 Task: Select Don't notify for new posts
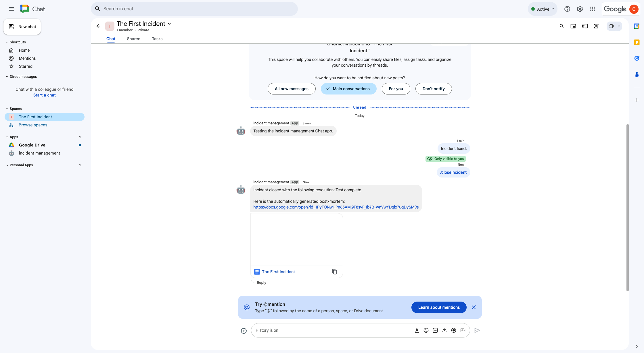click(x=434, y=89)
